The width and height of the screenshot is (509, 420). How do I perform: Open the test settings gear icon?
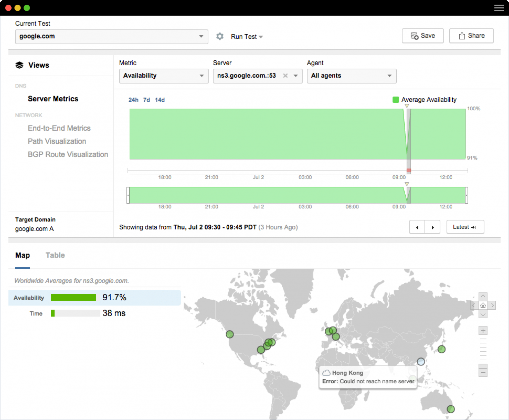tap(220, 36)
